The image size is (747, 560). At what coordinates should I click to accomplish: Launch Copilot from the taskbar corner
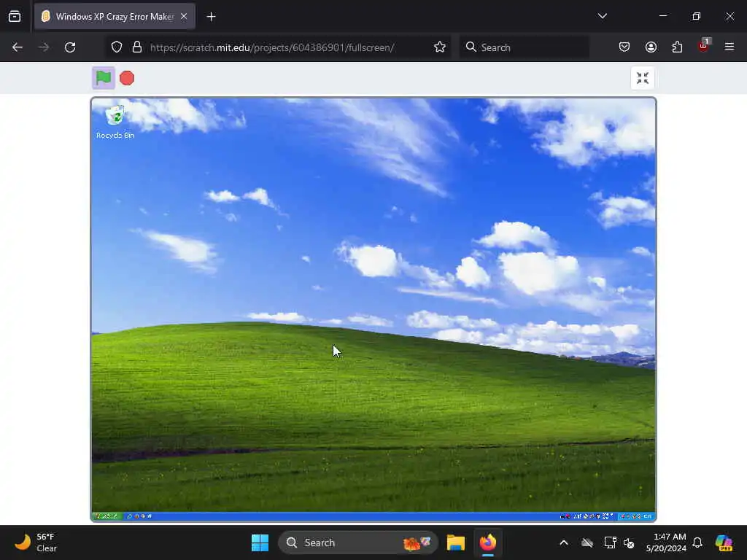[724, 542]
